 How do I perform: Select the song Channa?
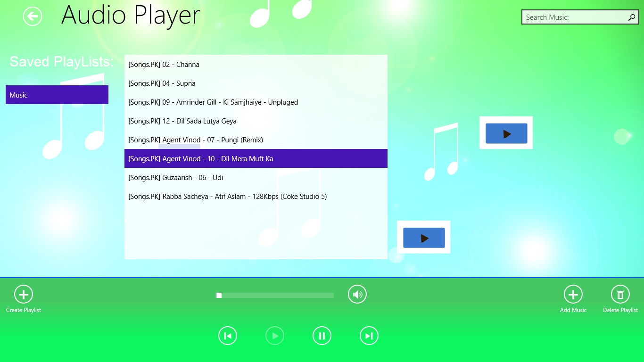(x=164, y=65)
